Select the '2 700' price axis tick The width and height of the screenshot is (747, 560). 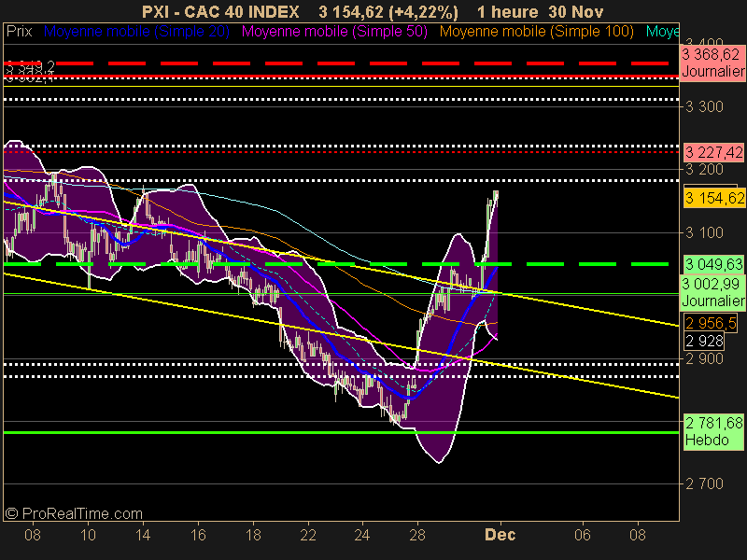tap(704, 484)
